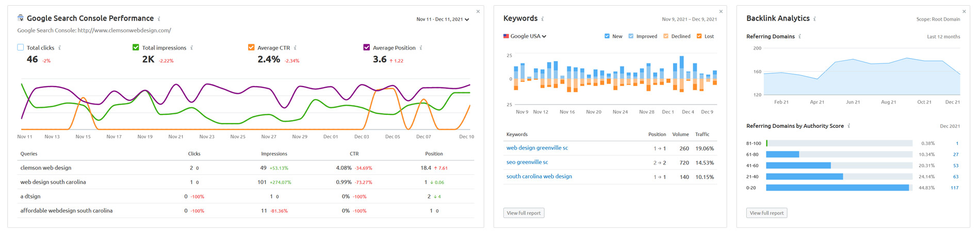This screenshot has width=980, height=233.
Task: Toggle the Lost keywords checkbox
Action: [x=699, y=36]
